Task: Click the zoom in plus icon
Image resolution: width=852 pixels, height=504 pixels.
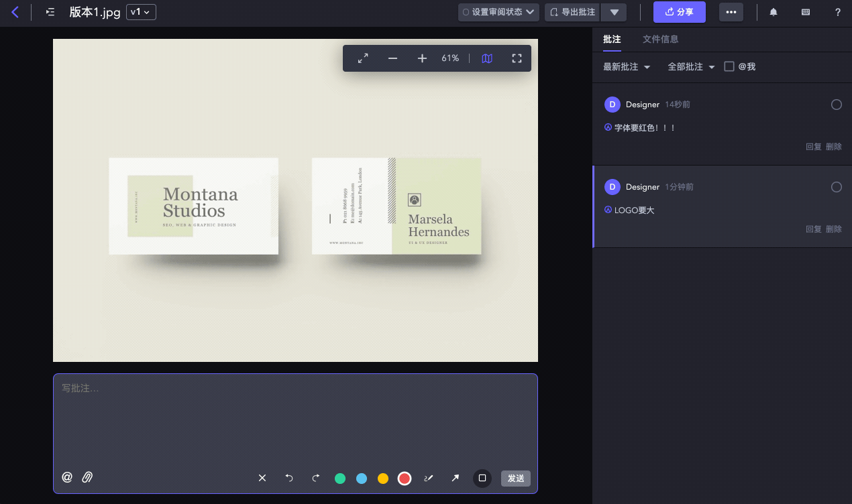Action: (x=422, y=59)
